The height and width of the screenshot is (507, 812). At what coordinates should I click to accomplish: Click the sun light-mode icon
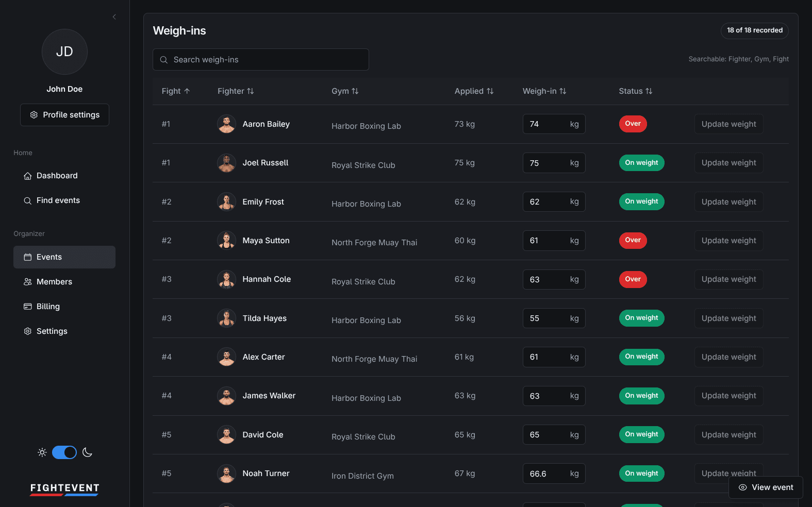(42, 452)
